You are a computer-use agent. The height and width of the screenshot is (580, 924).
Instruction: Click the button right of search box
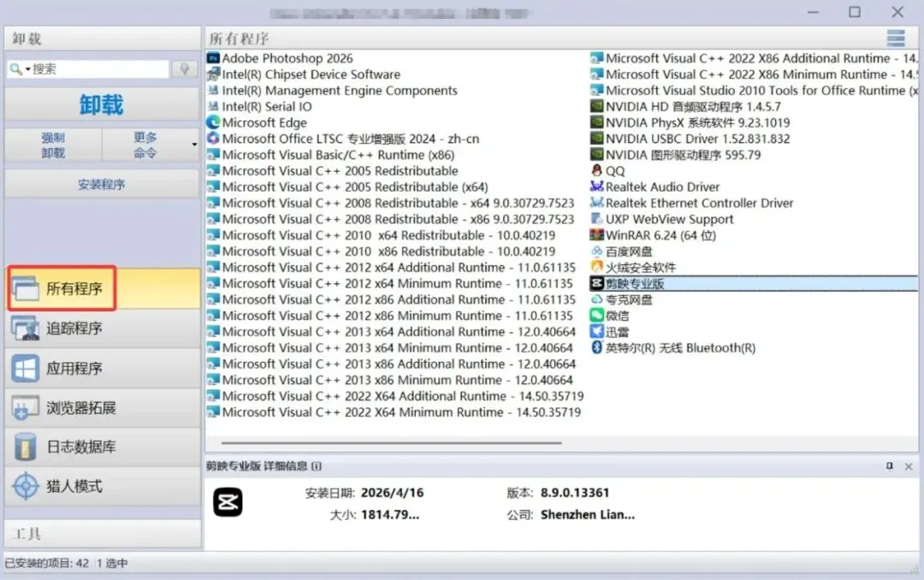185,69
